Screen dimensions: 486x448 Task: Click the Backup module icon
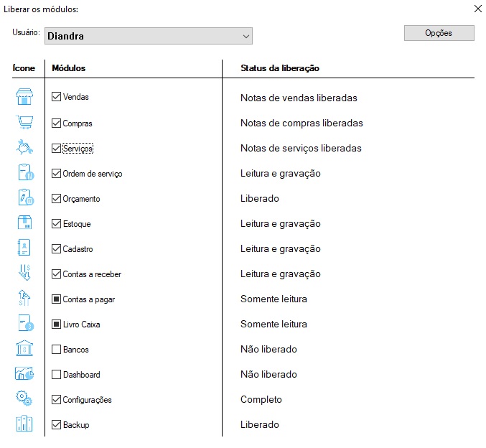point(25,424)
